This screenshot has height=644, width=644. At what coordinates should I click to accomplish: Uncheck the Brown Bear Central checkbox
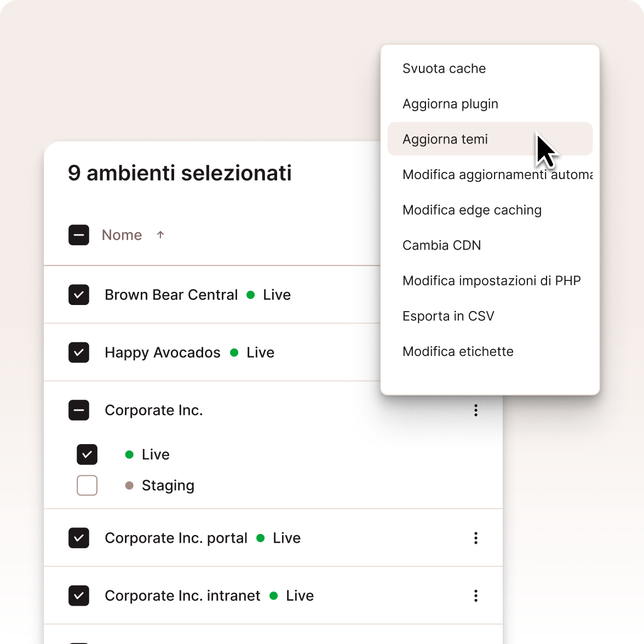point(79,295)
